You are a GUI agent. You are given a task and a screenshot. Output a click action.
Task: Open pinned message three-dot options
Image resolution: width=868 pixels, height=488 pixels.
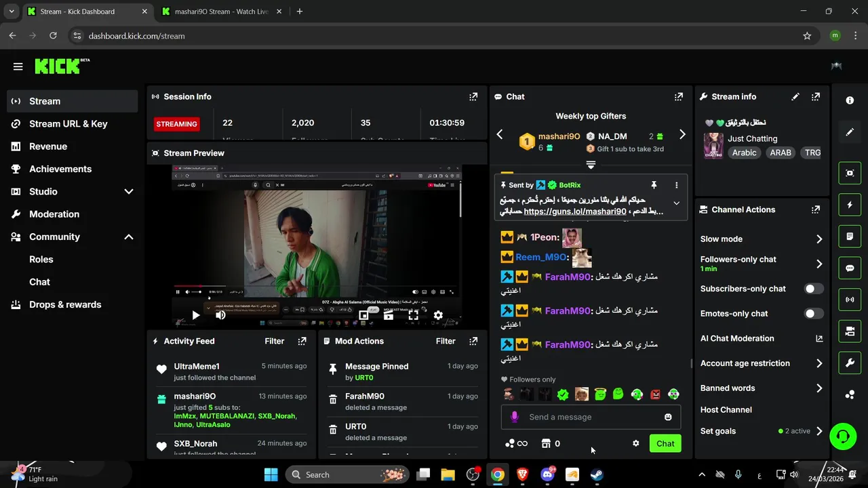point(676,185)
